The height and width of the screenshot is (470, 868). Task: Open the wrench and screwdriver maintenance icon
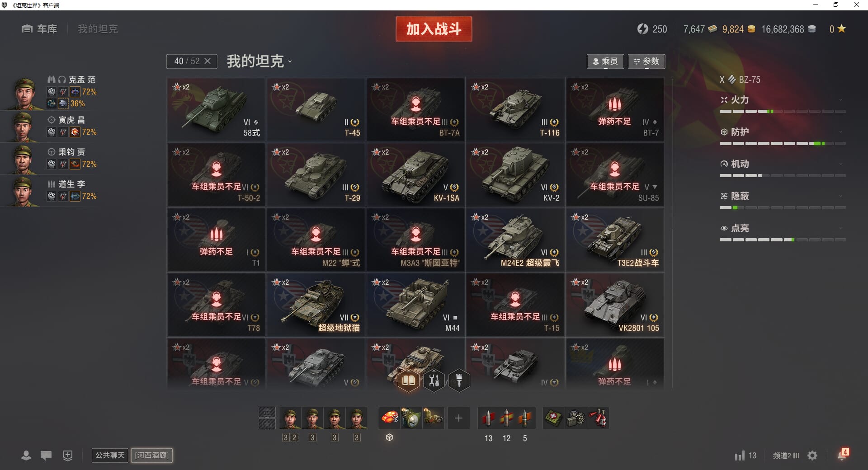coord(434,381)
